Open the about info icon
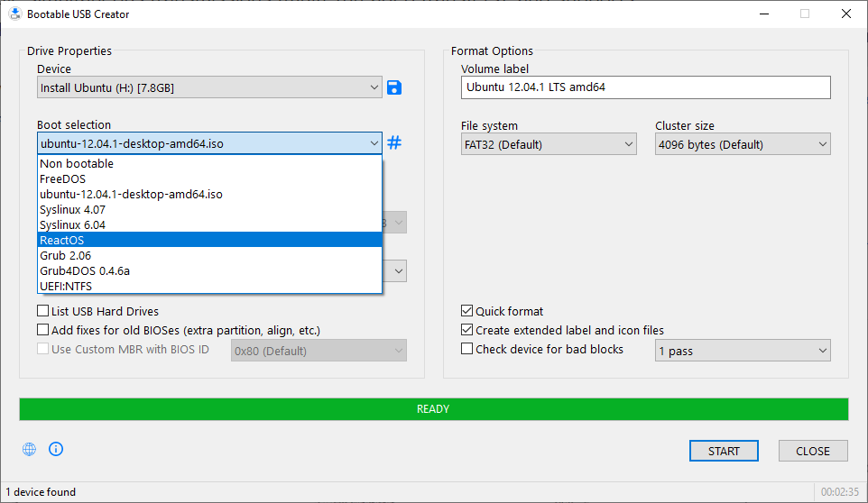This screenshot has height=503, width=868. pyautogui.click(x=56, y=449)
